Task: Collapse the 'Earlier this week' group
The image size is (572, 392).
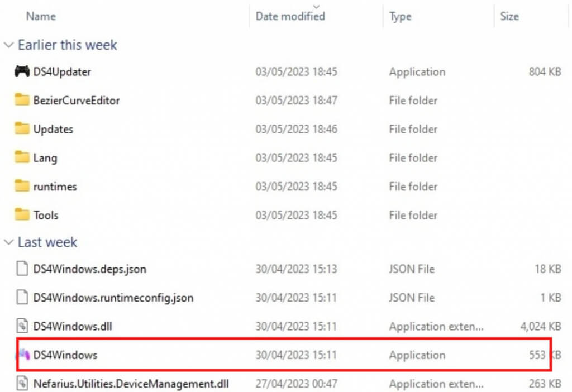Action: coord(8,45)
